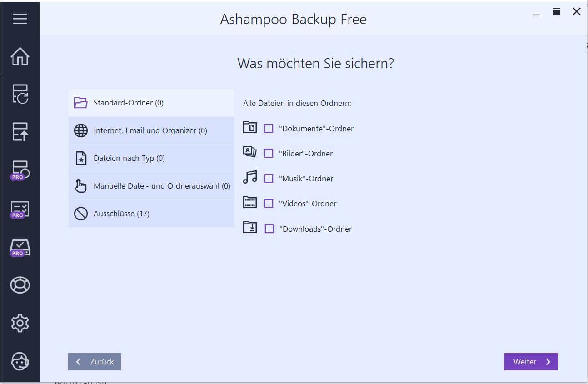Open the PRO checklist report icon
Screen dimensions: 588x384
click(20, 209)
